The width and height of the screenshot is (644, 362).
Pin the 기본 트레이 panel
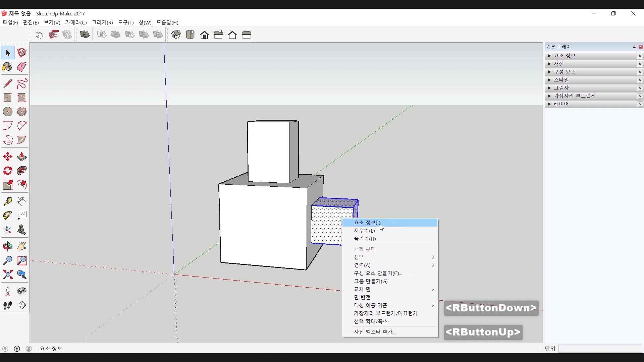tap(634, 47)
